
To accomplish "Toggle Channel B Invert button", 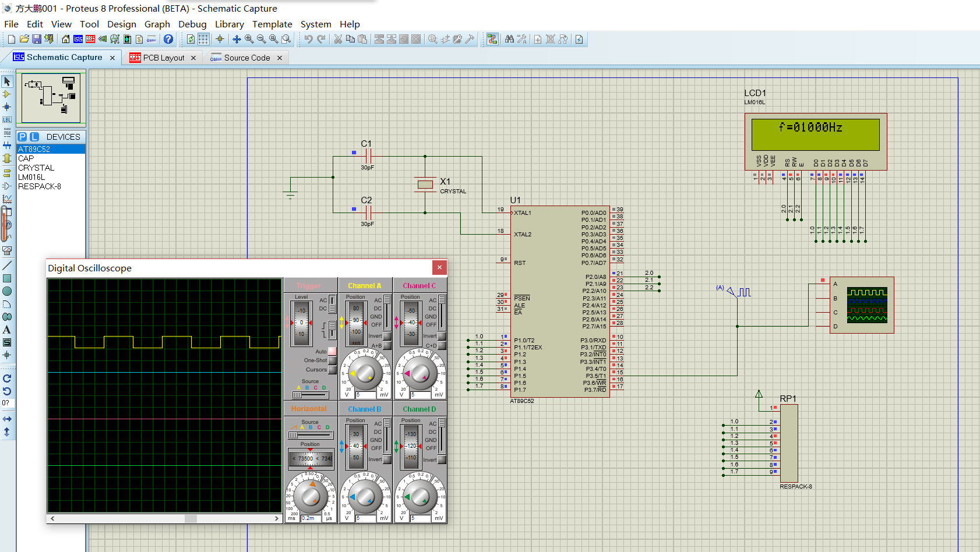I will pos(387,459).
